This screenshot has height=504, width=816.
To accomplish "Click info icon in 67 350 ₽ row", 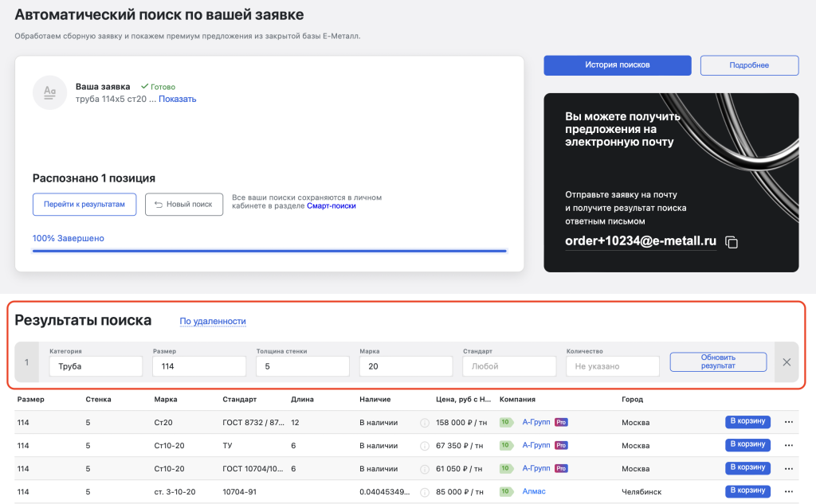I will pyautogui.click(x=424, y=446).
